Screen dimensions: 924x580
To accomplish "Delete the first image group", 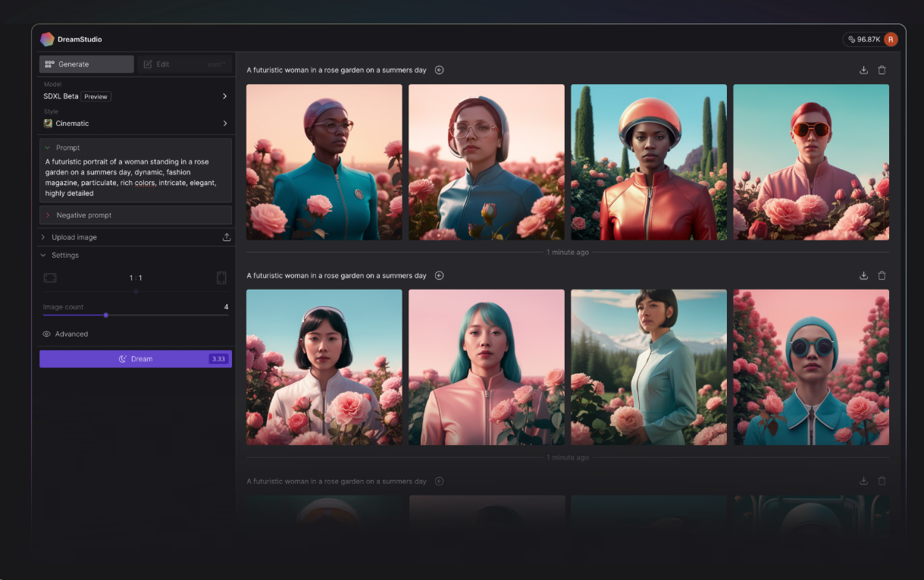I will click(882, 70).
